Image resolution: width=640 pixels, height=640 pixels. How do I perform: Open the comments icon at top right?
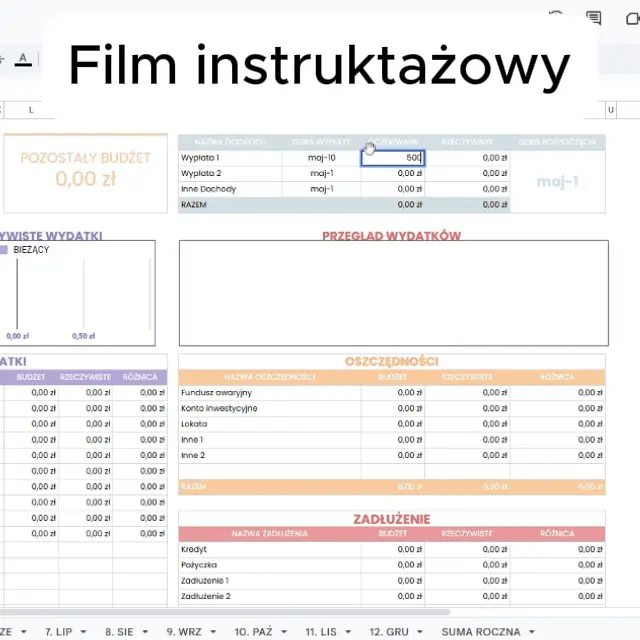[594, 17]
